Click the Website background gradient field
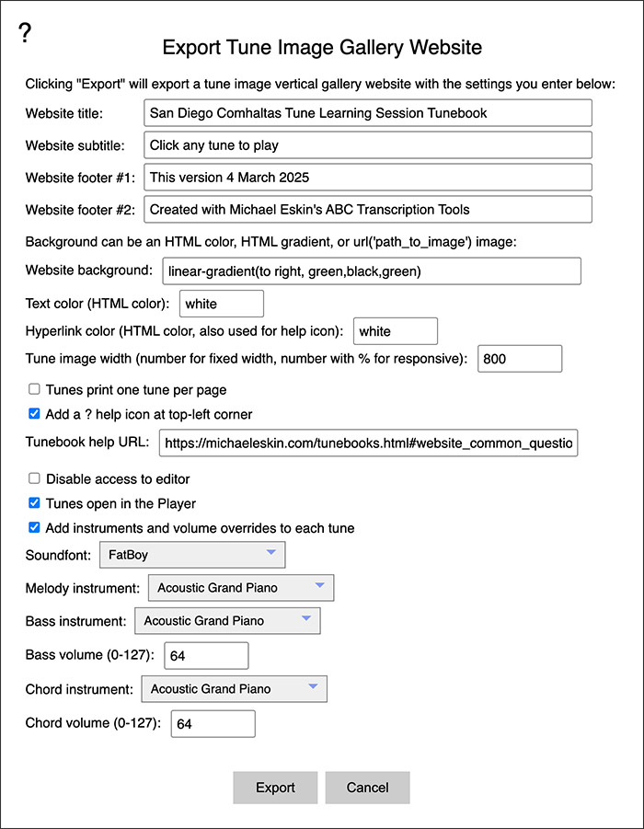 tap(371, 271)
